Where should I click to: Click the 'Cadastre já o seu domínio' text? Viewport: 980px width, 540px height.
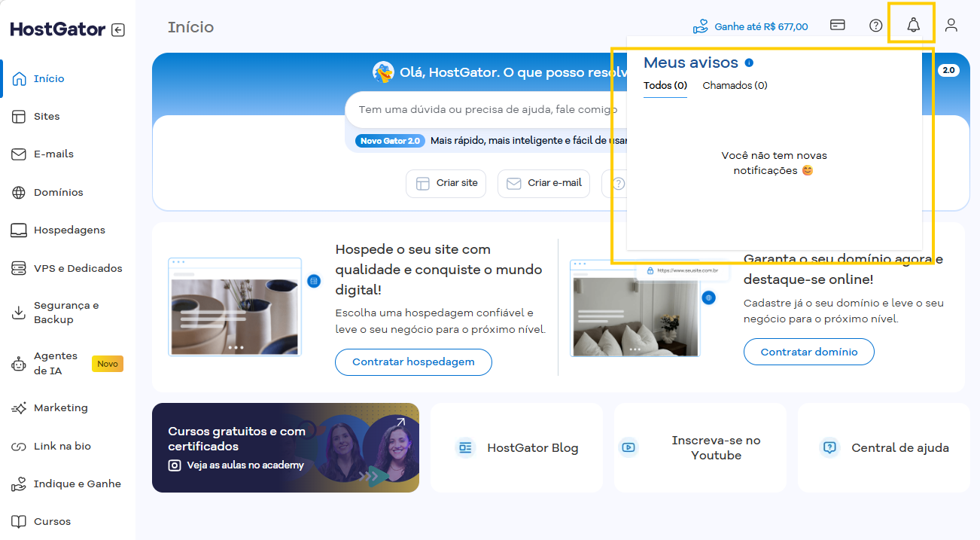coord(844,311)
